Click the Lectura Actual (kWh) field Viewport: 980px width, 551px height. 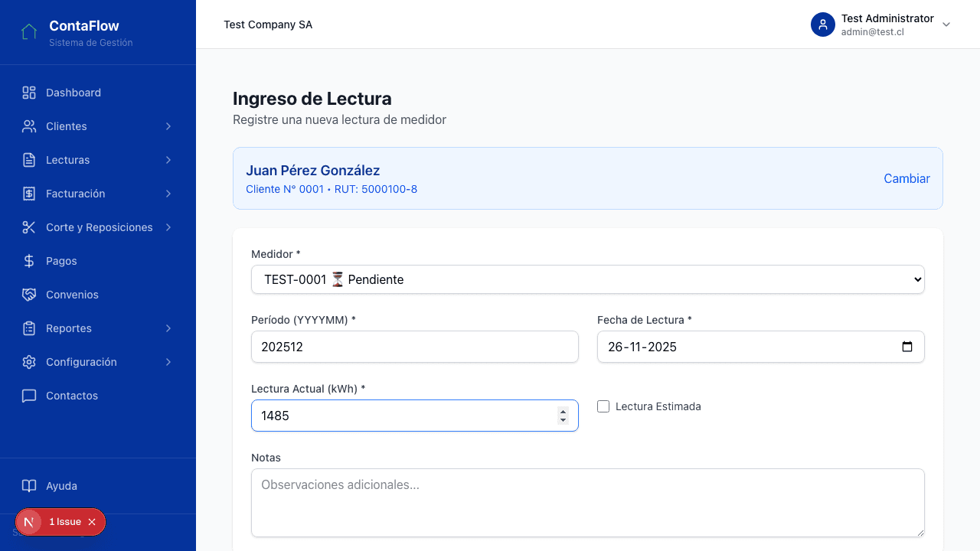coord(415,416)
